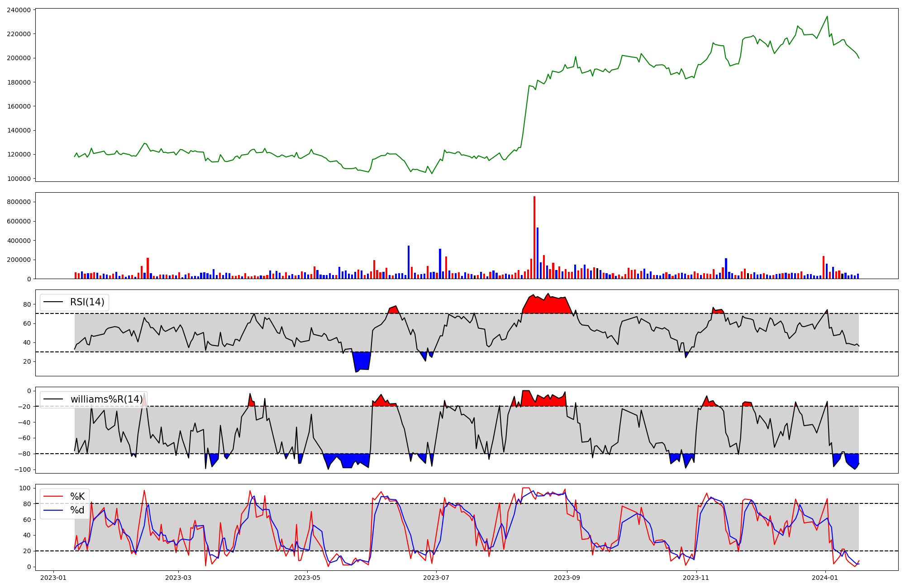Click the williams%R(14) legend label
905x588 pixels.
click(x=106, y=399)
